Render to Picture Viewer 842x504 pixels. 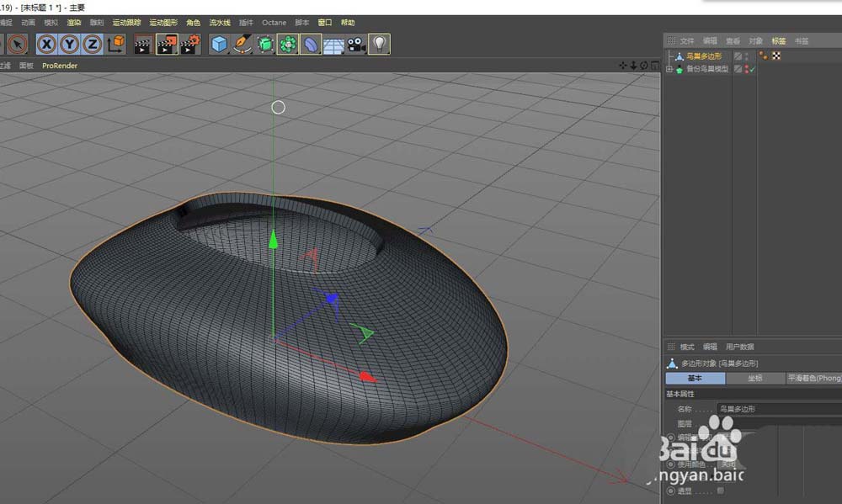click(x=167, y=44)
